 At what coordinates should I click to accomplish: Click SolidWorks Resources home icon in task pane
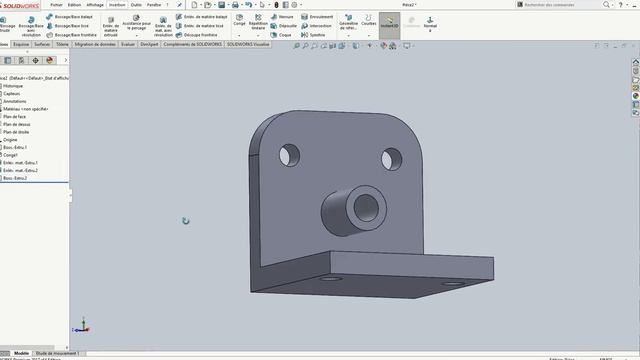(x=636, y=62)
